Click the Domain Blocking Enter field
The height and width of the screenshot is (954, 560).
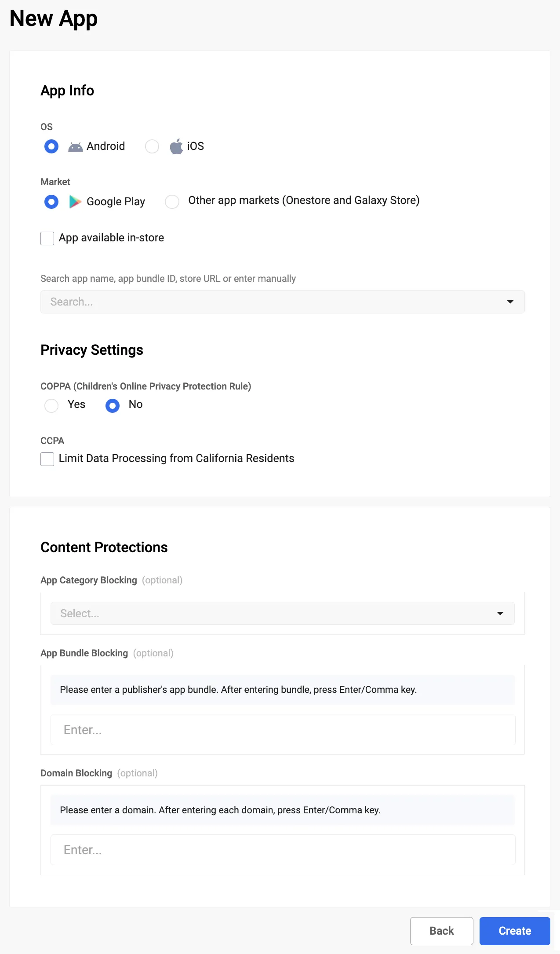[283, 849]
